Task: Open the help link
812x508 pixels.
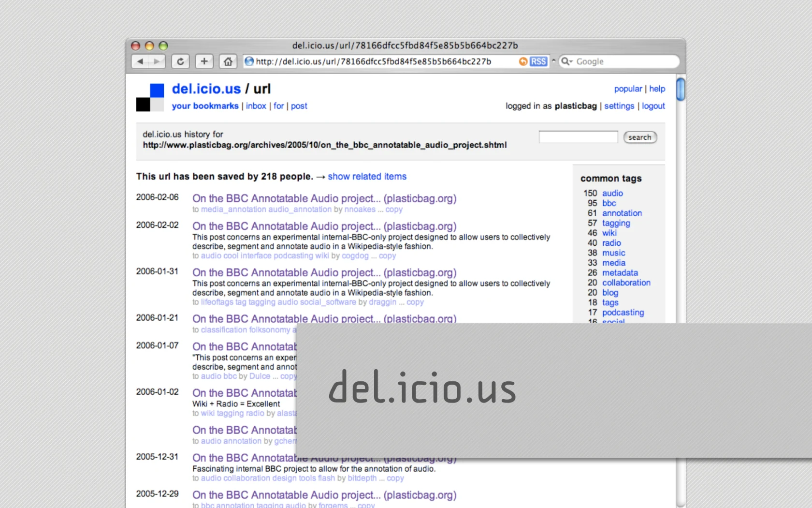Action: coord(657,89)
